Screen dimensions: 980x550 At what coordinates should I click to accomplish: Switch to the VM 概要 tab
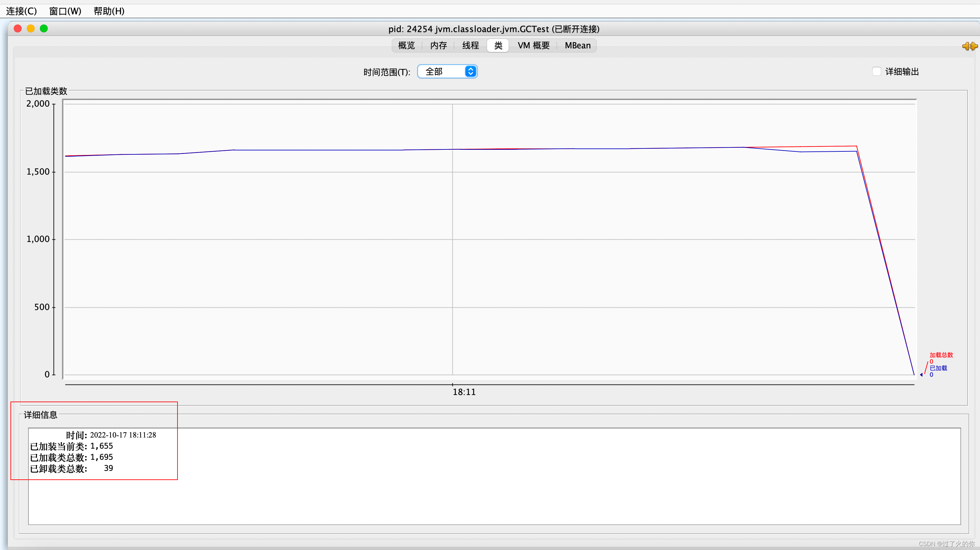533,46
